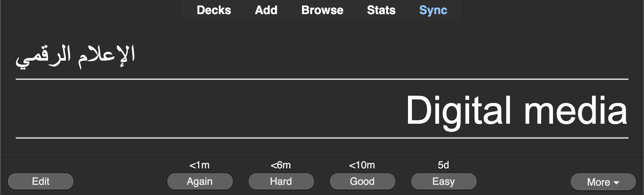Click the <1m interval label
The image size is (644, 195).
tap(199, 165)
